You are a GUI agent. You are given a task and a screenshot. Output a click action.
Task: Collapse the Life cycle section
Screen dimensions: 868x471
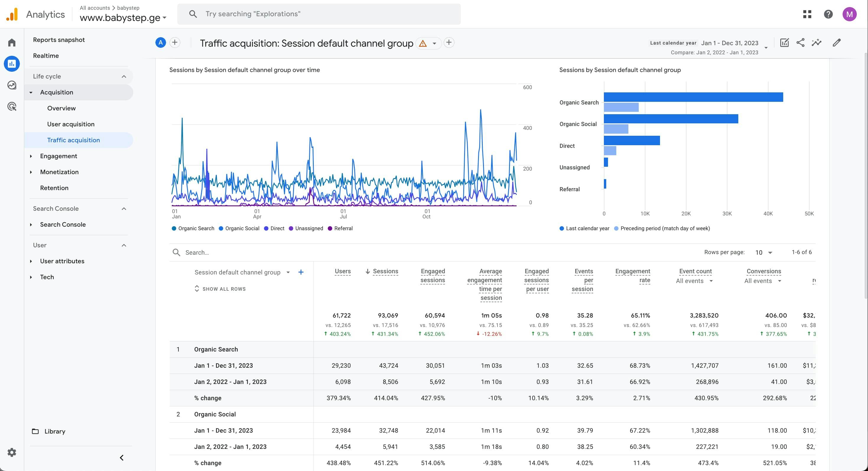coord(124,76)
